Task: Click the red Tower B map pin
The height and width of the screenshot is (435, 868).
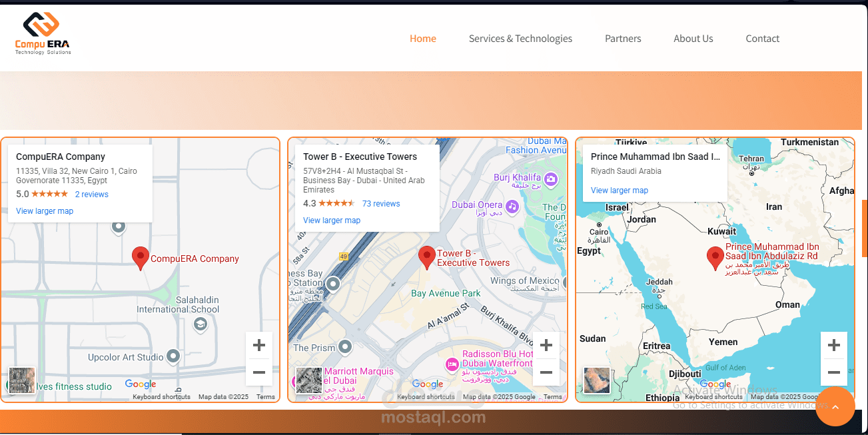Action: [427, 257]
